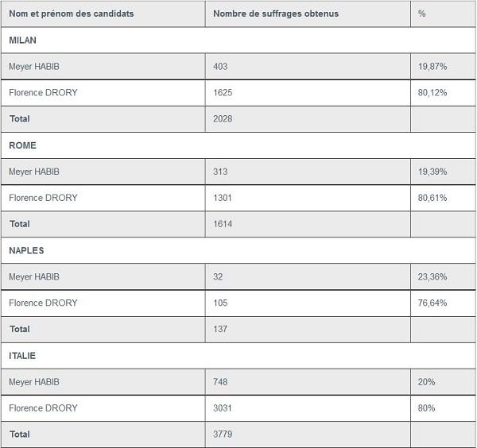Click the Italie total value 3779
The height and width of the screenshot is (448, 477).
click(224, 434)
